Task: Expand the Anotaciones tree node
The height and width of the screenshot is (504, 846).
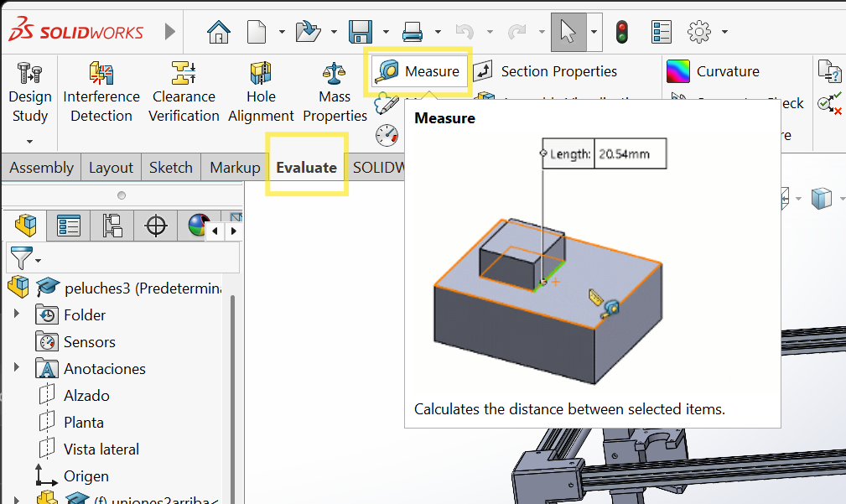Action: 16,367
